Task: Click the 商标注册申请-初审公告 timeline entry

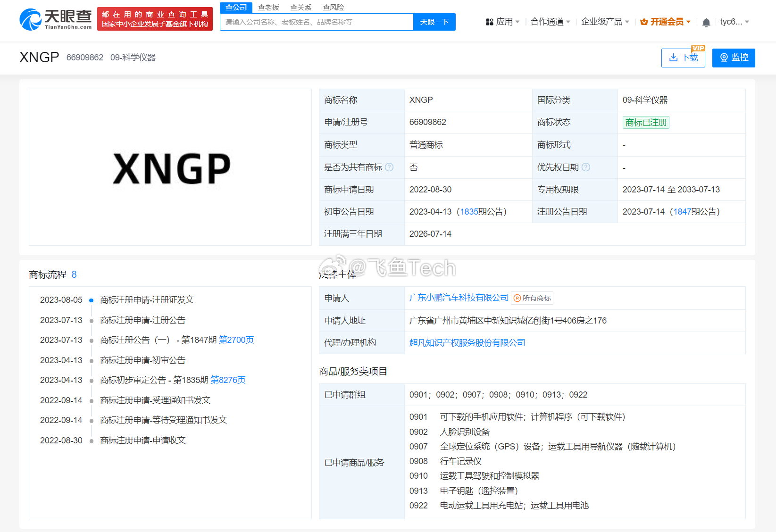Action: click(x=142, y=360)
